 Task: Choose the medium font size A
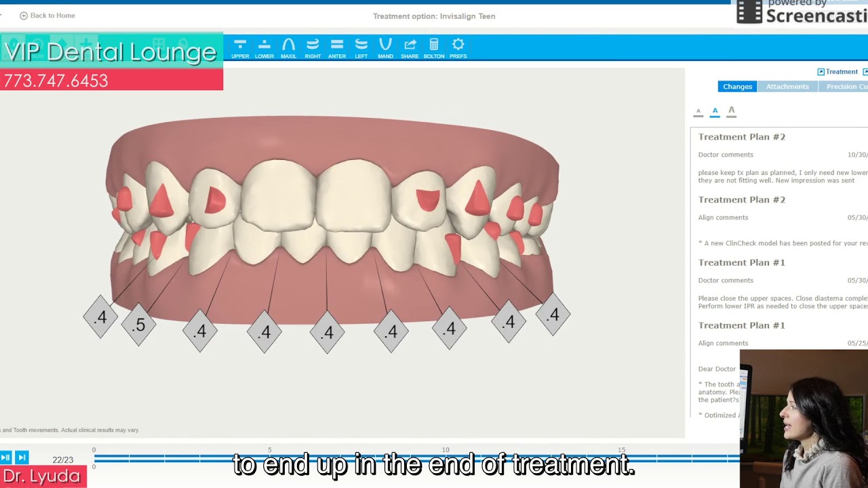tap(715, 110)
